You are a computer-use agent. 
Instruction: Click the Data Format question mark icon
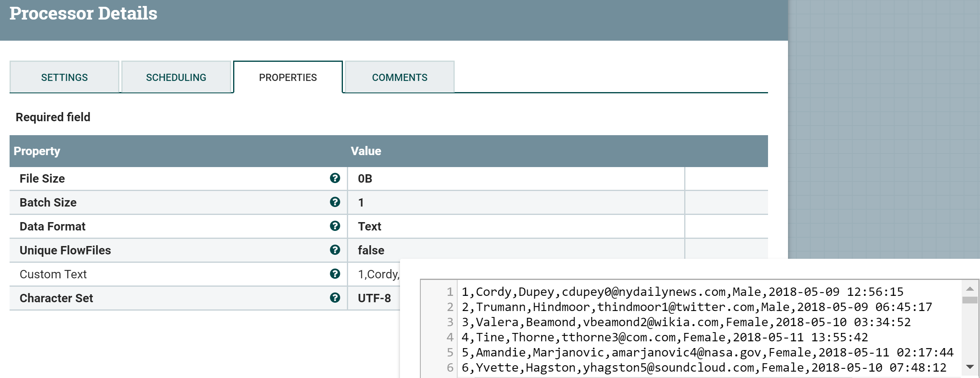coord(335,226)
